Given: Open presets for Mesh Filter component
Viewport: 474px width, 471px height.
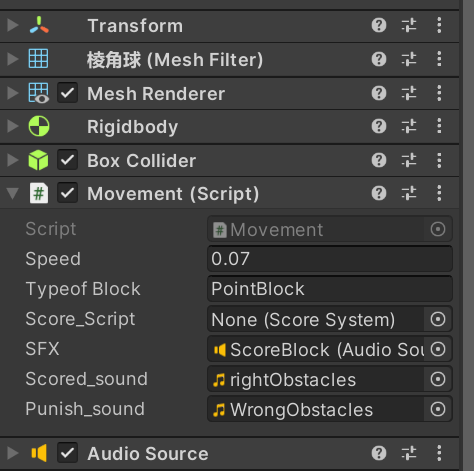Looking at the screenshot, I should (x=409, y=59).
